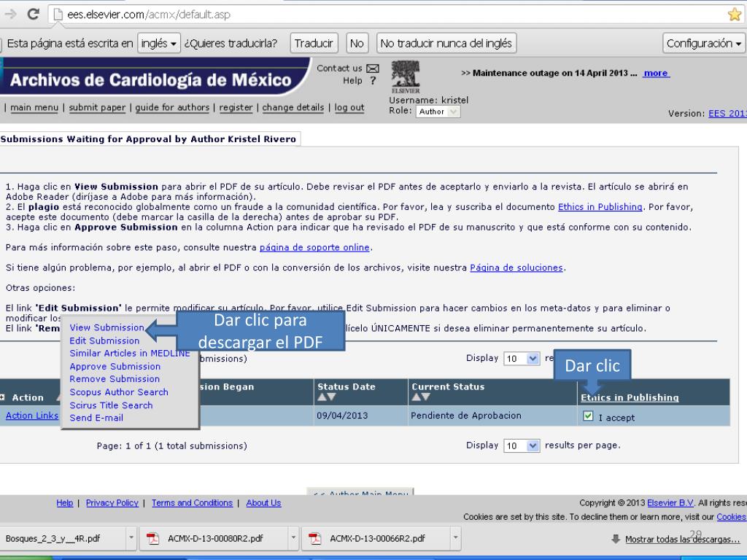The image size is (747, 560).
Task: Uncheck the I accept ethics checkbox
Action: (x=588, y=416)
